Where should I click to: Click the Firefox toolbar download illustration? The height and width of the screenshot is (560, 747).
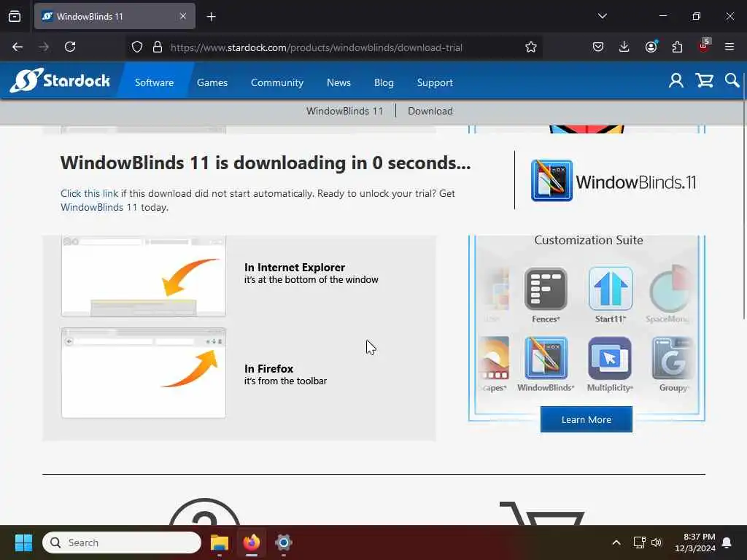click(x=144, y=373)
